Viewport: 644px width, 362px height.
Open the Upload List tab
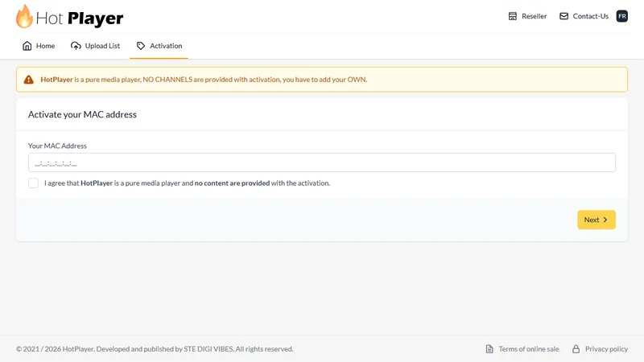(x=95, y=46)
